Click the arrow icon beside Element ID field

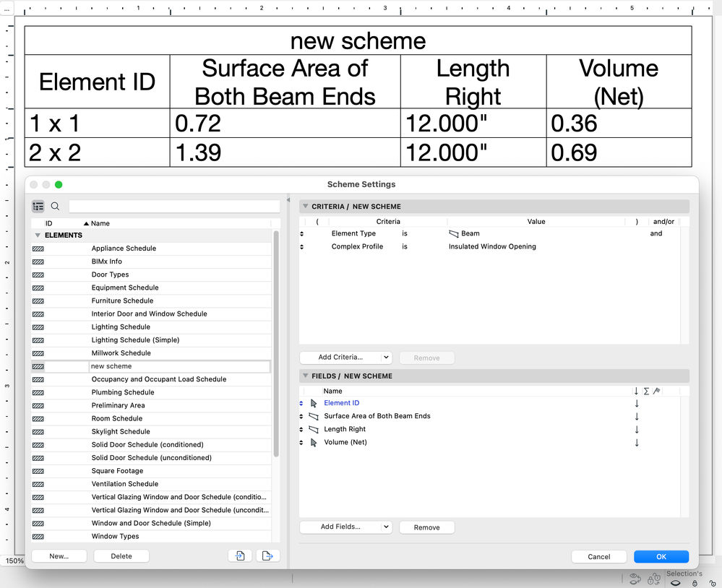314,403
